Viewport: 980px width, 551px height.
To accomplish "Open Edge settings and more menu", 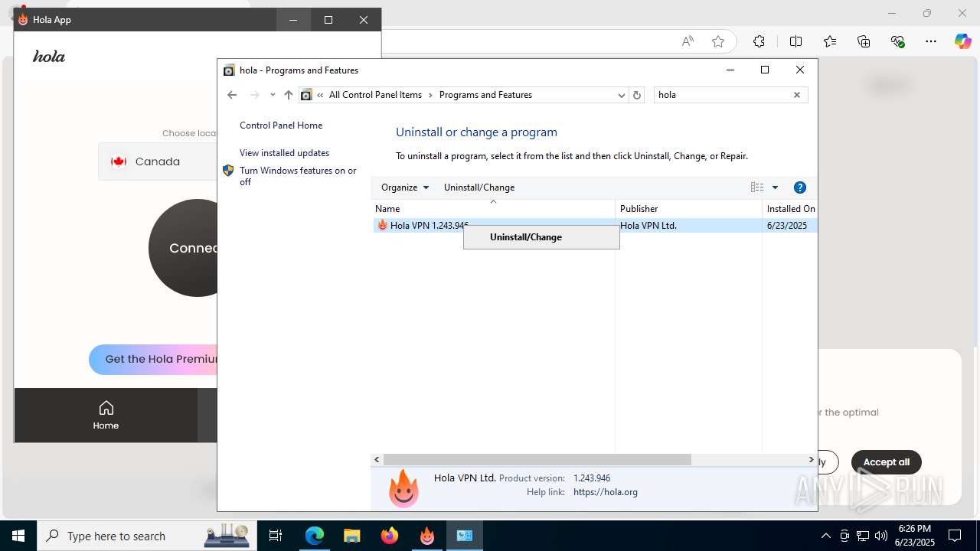I will coord(930,41).
